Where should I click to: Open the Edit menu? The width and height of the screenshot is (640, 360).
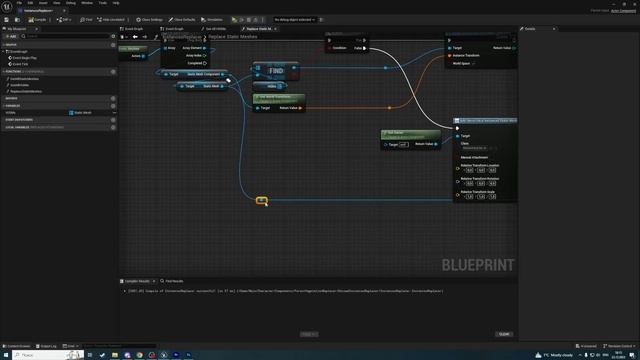(30, 3)
